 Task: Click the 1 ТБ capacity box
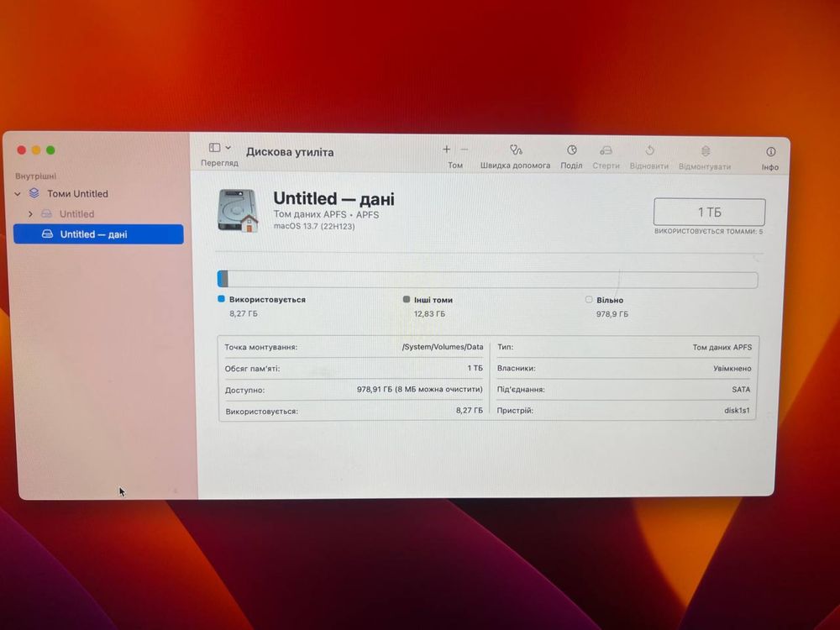(709, 213)
